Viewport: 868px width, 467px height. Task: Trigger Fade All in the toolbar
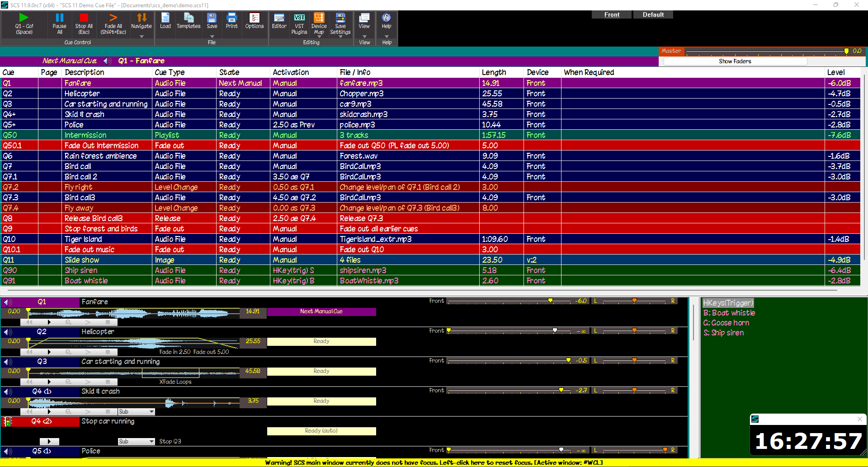pyautogui.click(x=113, y=24)
